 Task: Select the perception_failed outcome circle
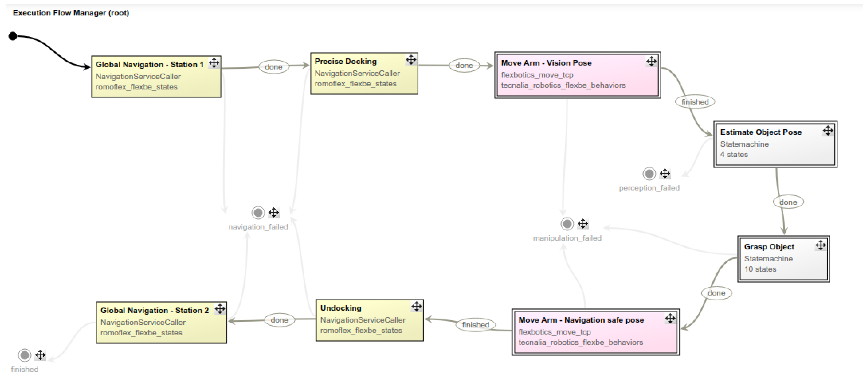[649, 174]
